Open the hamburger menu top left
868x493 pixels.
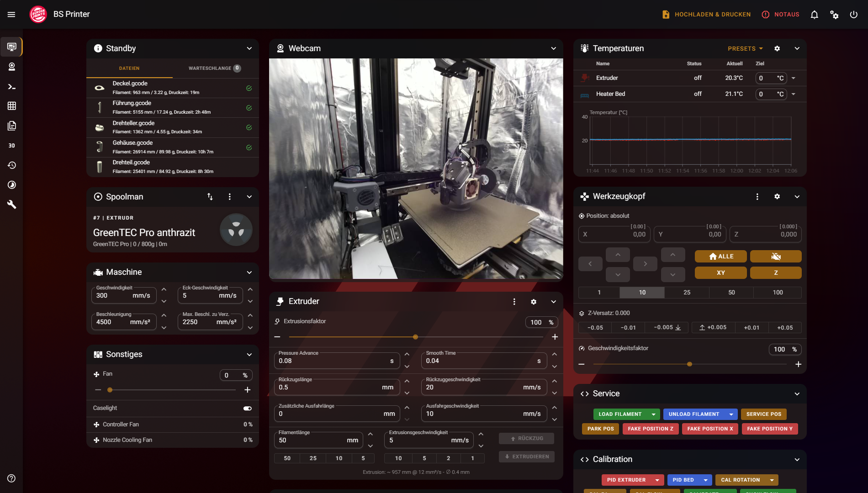[11, 14]
